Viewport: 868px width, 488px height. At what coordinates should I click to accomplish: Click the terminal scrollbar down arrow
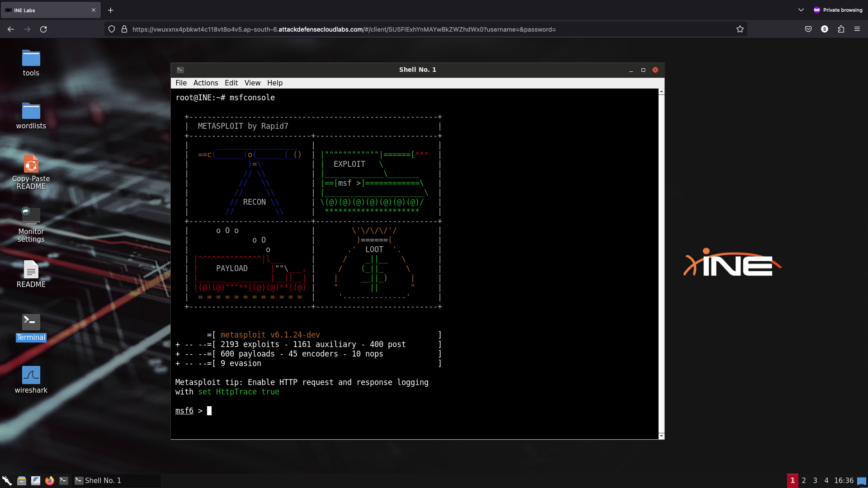point(661,436)
